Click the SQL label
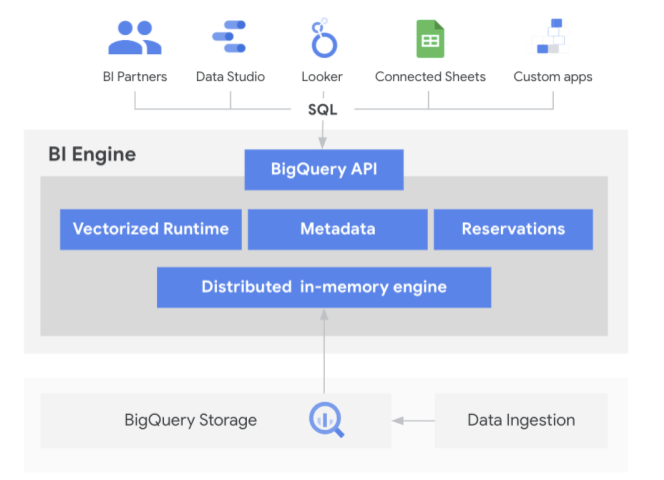 323,110
